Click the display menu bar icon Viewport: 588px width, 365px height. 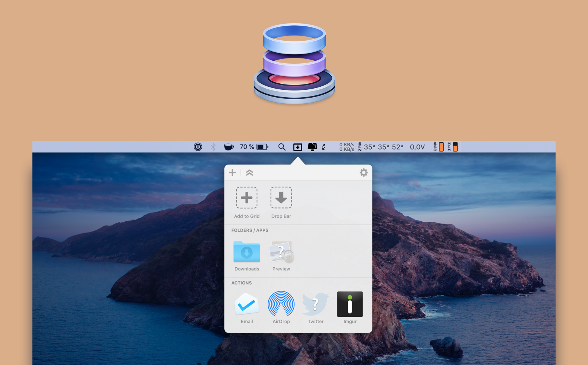pyautogui.click(x=312, y=147)
